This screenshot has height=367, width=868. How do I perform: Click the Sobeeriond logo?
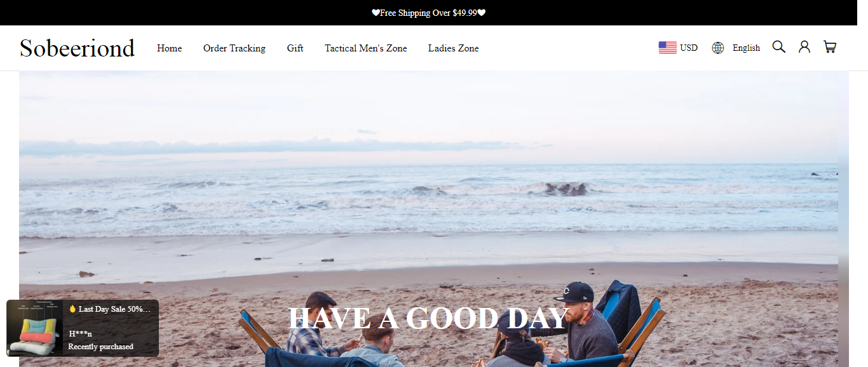click(x=77, y=48)
